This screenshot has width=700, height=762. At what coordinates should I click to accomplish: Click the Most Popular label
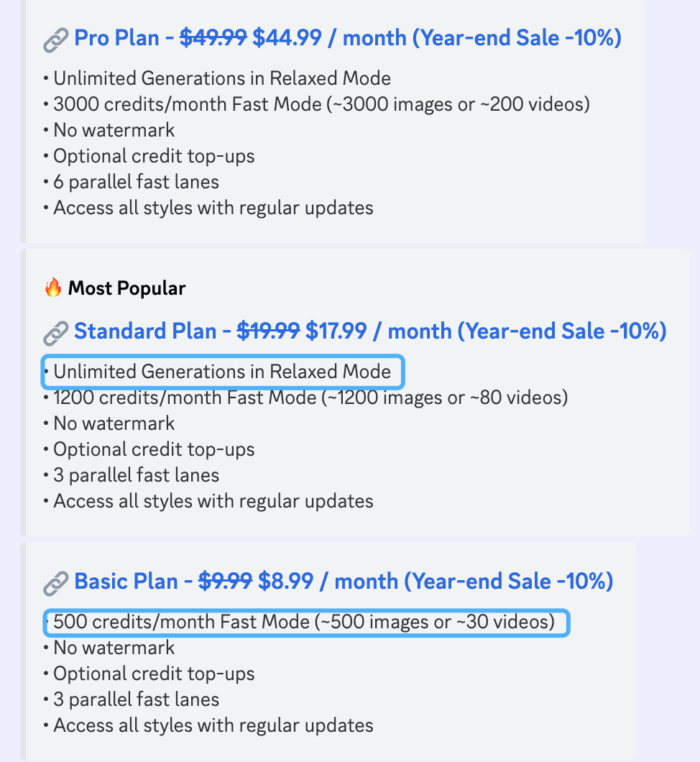126,288
